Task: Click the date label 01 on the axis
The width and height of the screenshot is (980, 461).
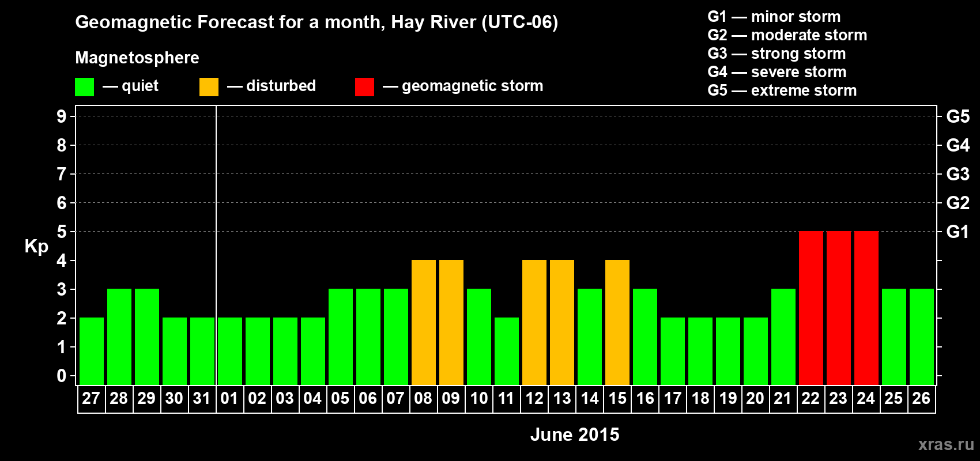Action: pos(229,399)
